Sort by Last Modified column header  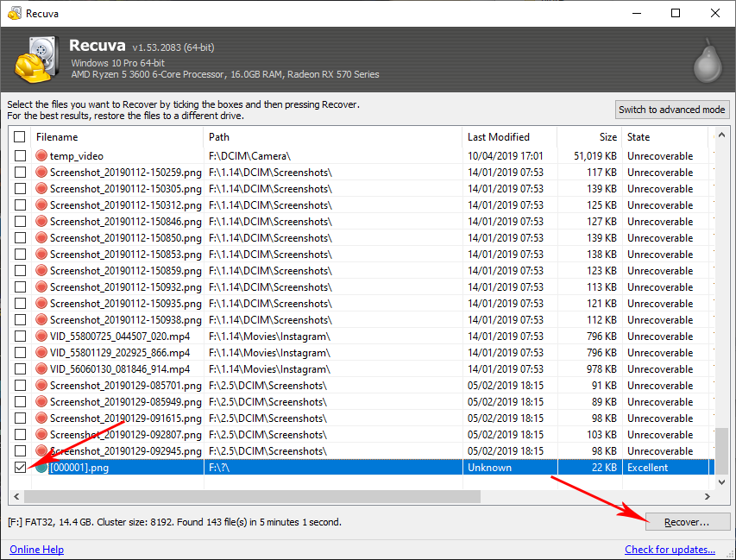[510, 137]
